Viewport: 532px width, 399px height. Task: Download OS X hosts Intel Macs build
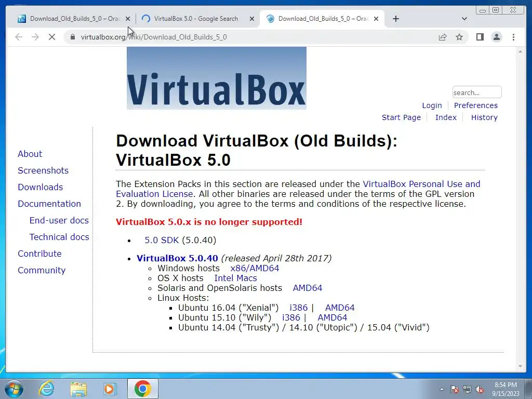[235, 278]
